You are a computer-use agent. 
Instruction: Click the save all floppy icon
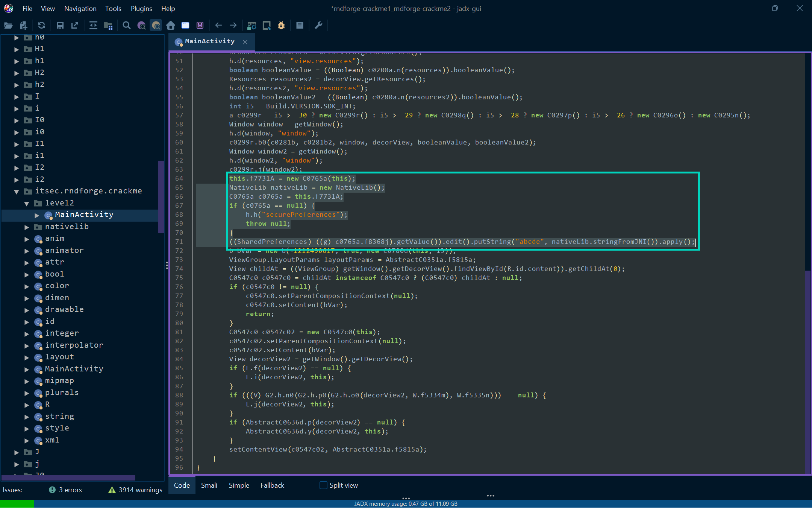point(60,25)
